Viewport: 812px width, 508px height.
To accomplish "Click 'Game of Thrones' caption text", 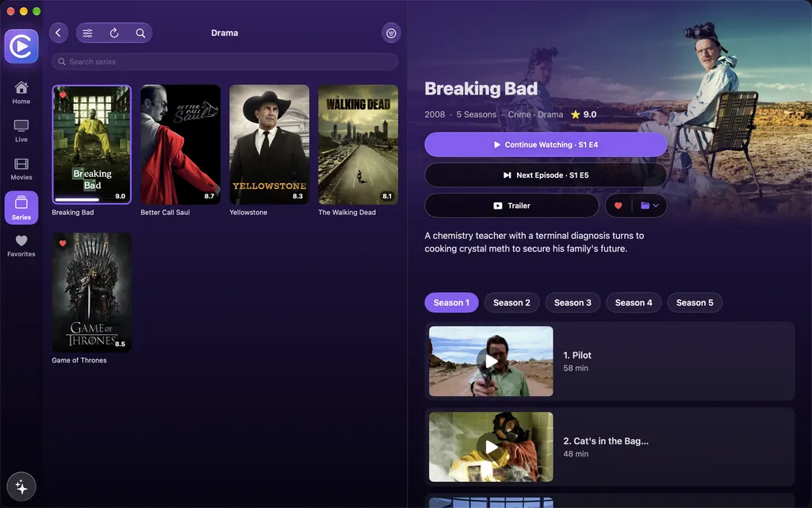I will (x=79, y=360).
